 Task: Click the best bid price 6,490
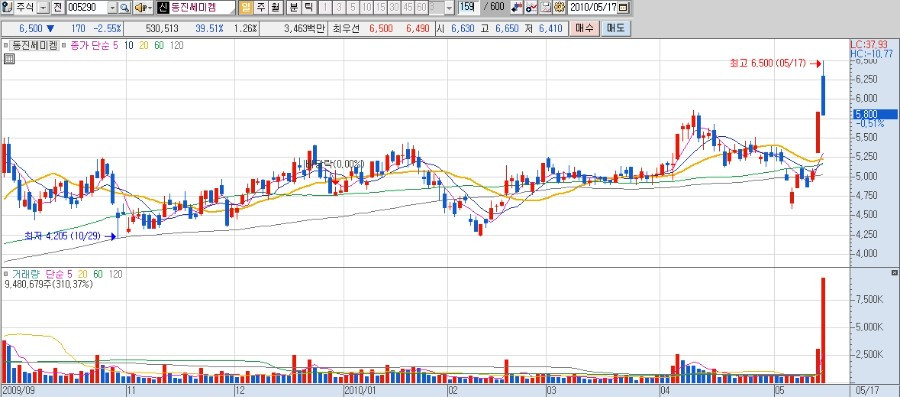pos(417,28)
